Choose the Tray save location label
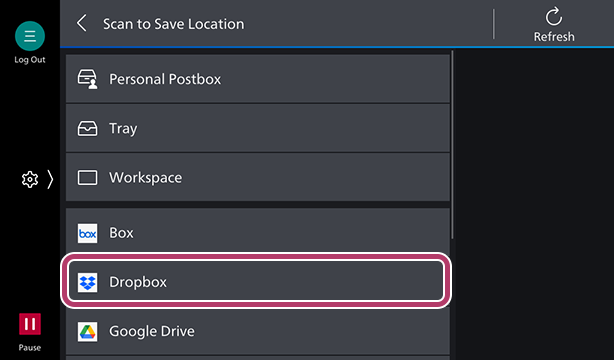Screen dimensions: 614x360 point(123,129)
